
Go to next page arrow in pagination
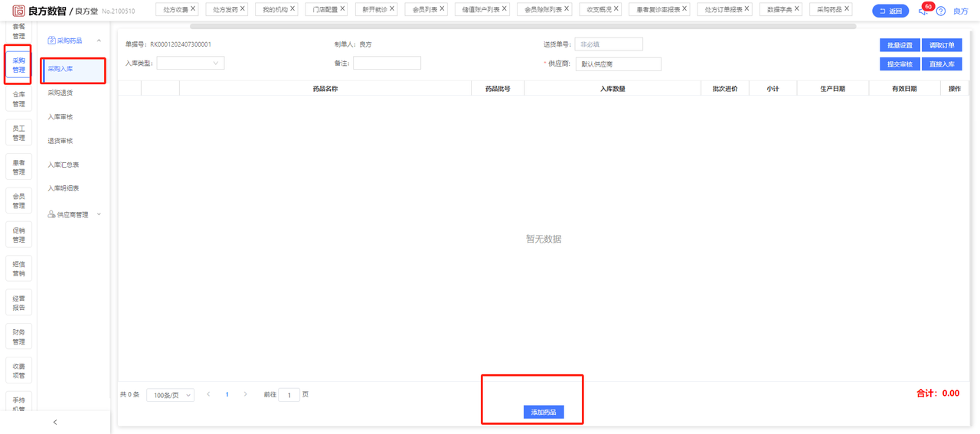click(x=245, y=394)
